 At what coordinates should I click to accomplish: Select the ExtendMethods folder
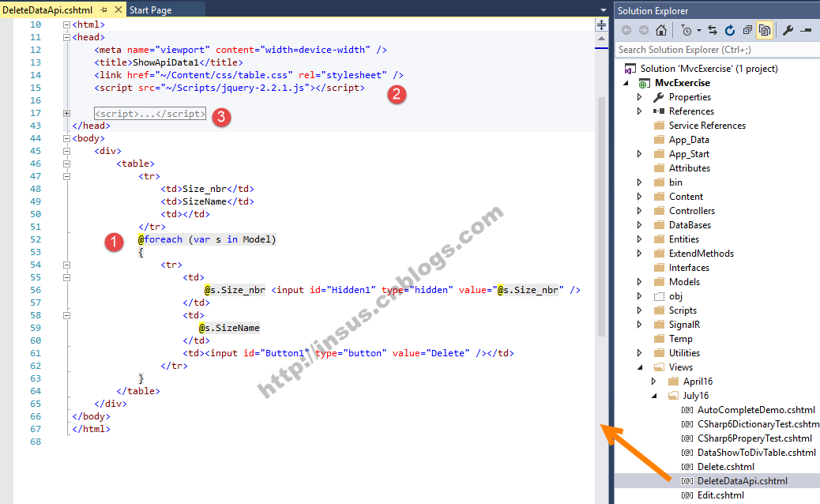tap(701, 253)
